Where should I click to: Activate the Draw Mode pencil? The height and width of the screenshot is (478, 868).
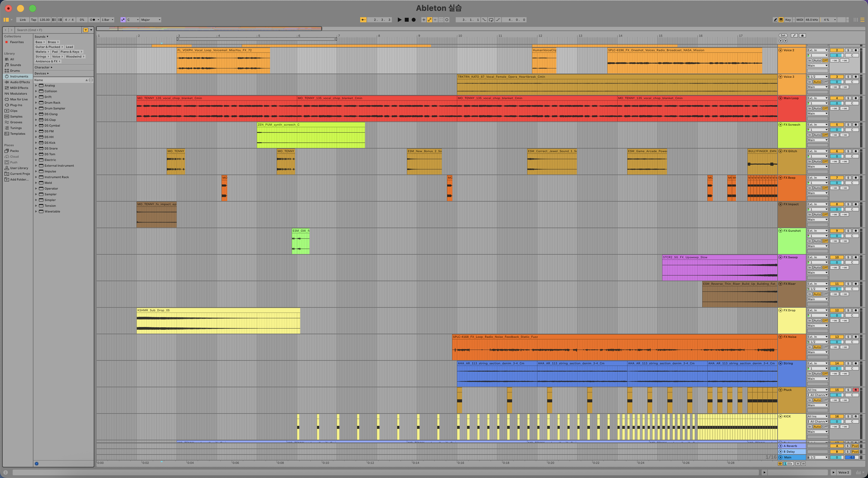coord(775,20)
